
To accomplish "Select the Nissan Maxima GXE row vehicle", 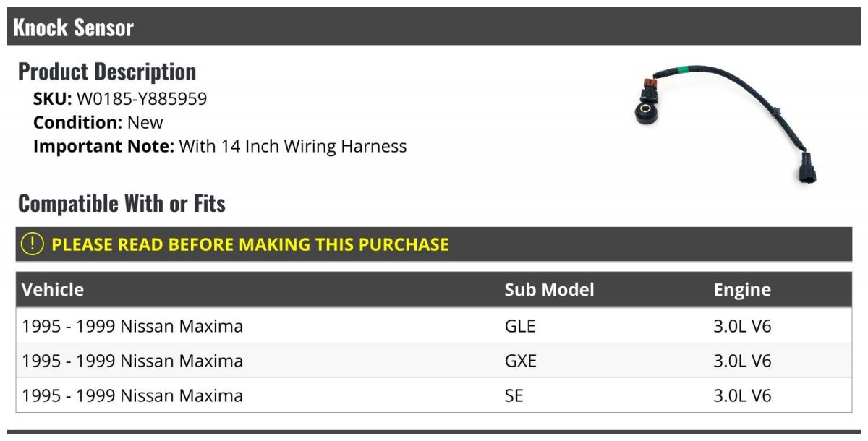I will 132,361.
